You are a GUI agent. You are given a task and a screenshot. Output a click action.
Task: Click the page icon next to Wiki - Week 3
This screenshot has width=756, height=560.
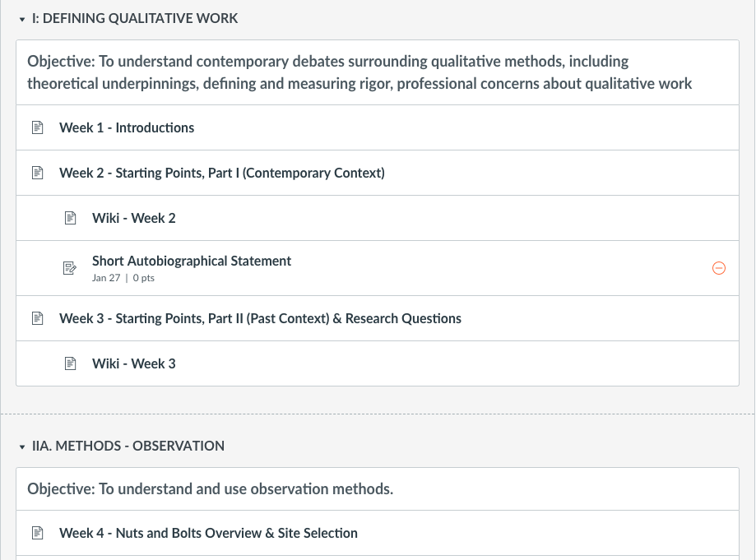click(70, 363)
